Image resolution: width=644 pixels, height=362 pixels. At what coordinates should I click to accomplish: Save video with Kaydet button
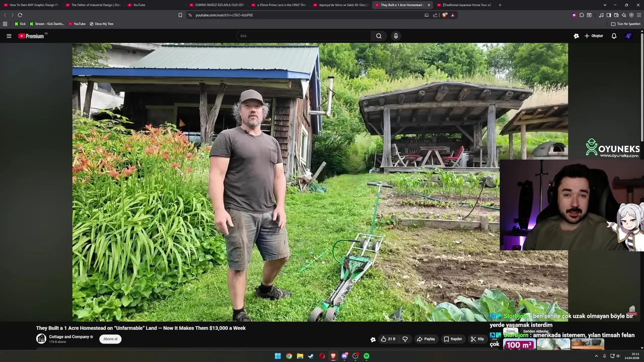(x=453, y=339)
